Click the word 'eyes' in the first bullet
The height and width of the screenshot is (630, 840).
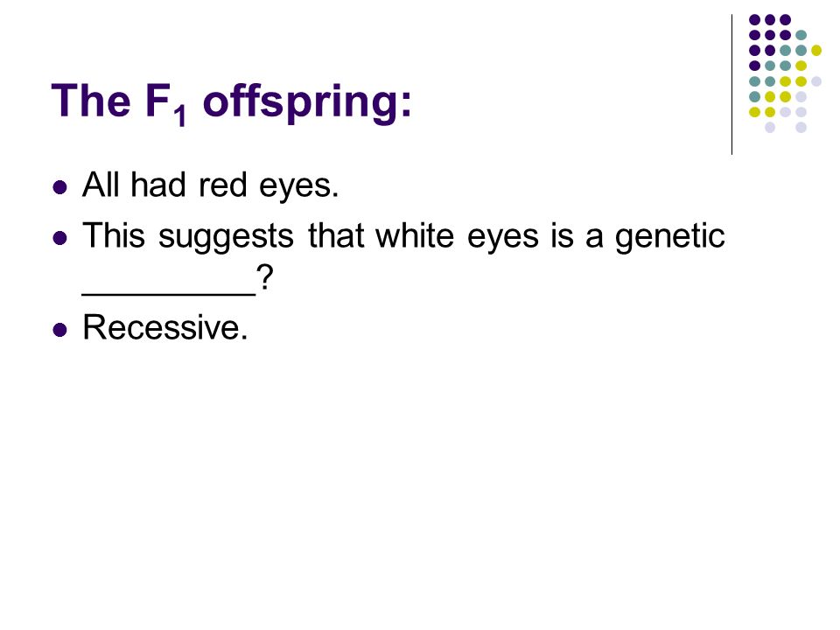pos(298,187)
